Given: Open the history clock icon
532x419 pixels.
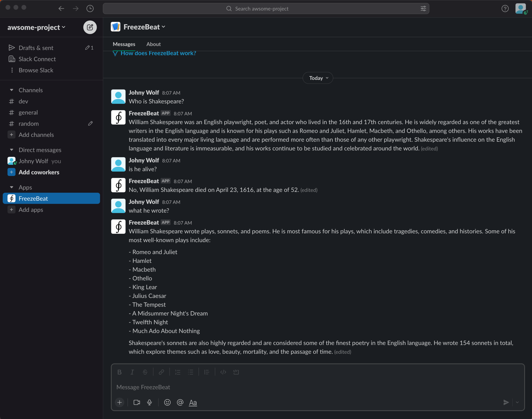Looking at the screenshot, I should (x=90, y=8).
